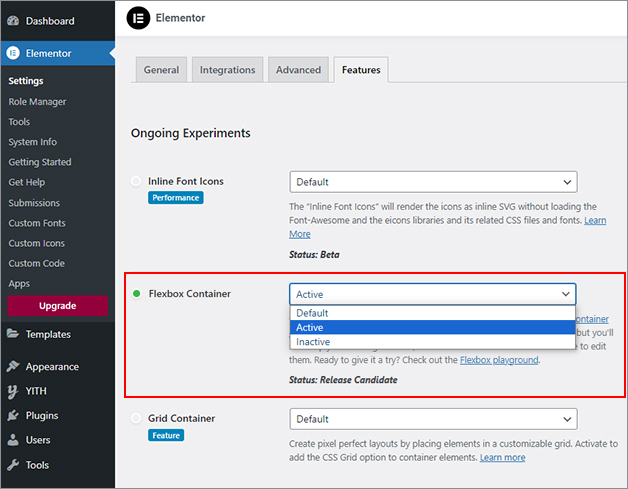
Task: Open the Inline Font Icons dropdown
Action: click(433, 182)
